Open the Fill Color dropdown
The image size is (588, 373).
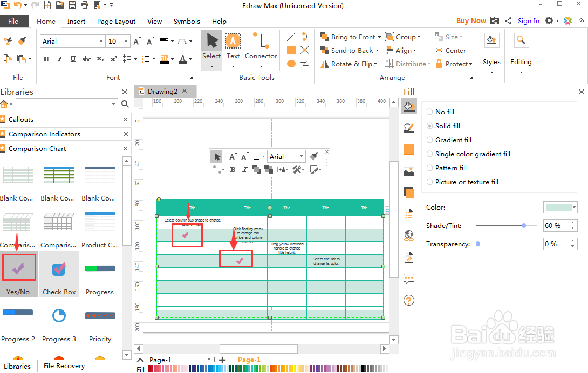[574, 207]
